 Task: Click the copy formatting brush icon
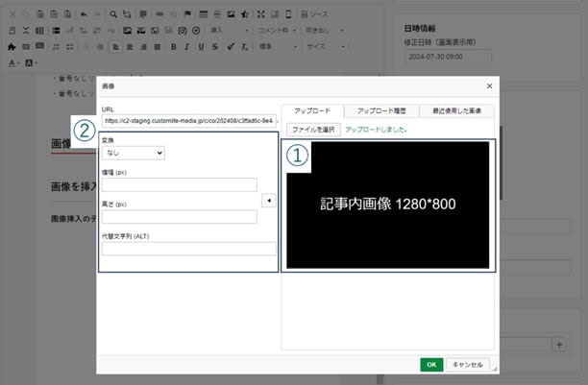(231, 46)
